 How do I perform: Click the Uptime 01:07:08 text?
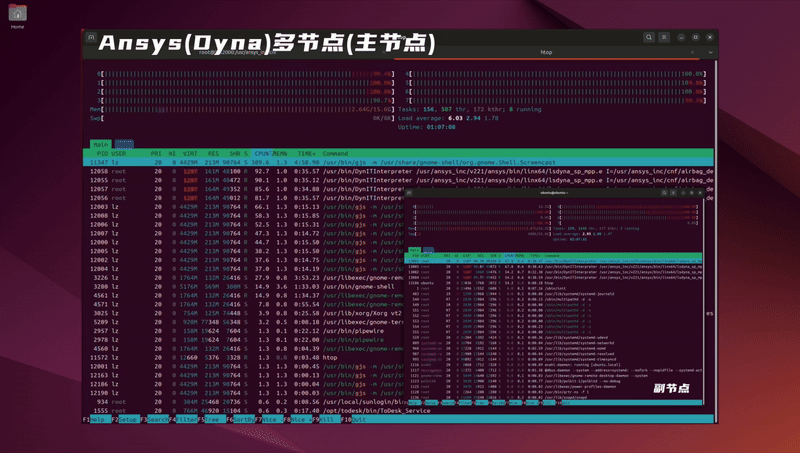tap(427, 127)
